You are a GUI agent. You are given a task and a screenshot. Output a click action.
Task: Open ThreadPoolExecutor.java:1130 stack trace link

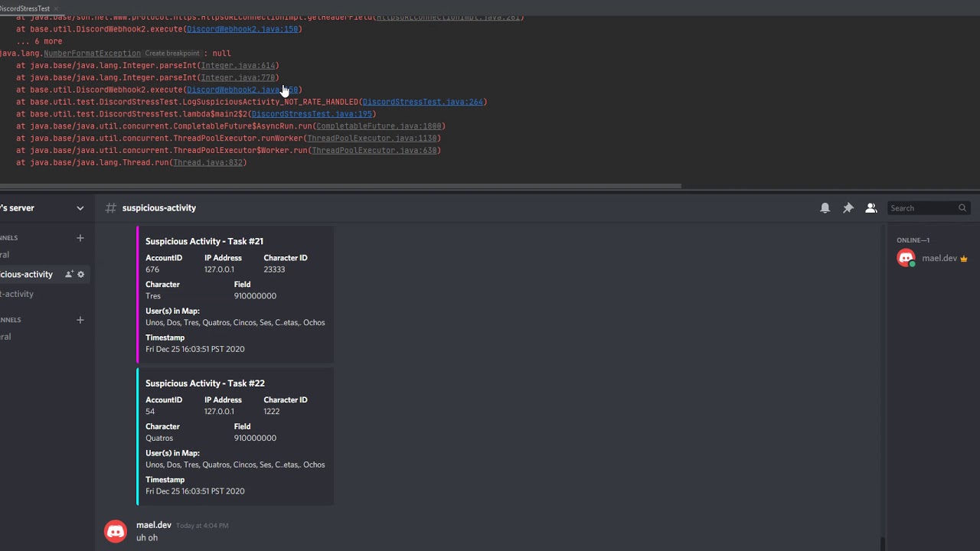point(372,139)
